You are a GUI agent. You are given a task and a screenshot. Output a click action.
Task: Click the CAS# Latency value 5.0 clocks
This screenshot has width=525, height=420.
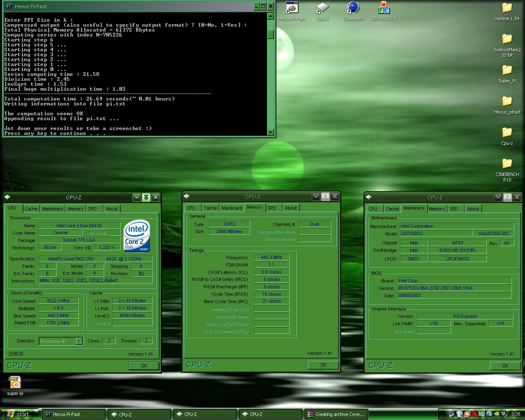(x=272, y=272)
